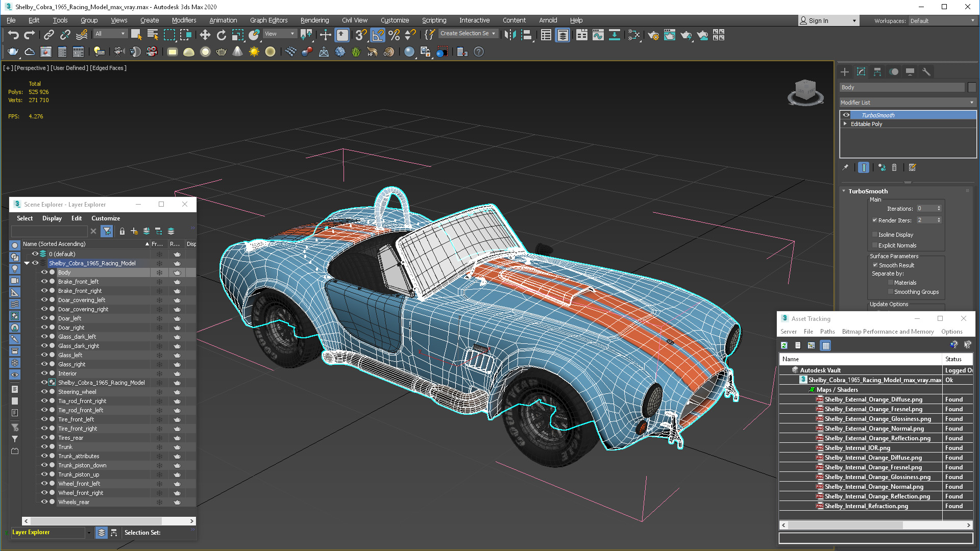The width and height of the screenshot is (980, 551).
Task: Click the Undo arrow icon
Action: pos(13,35)
